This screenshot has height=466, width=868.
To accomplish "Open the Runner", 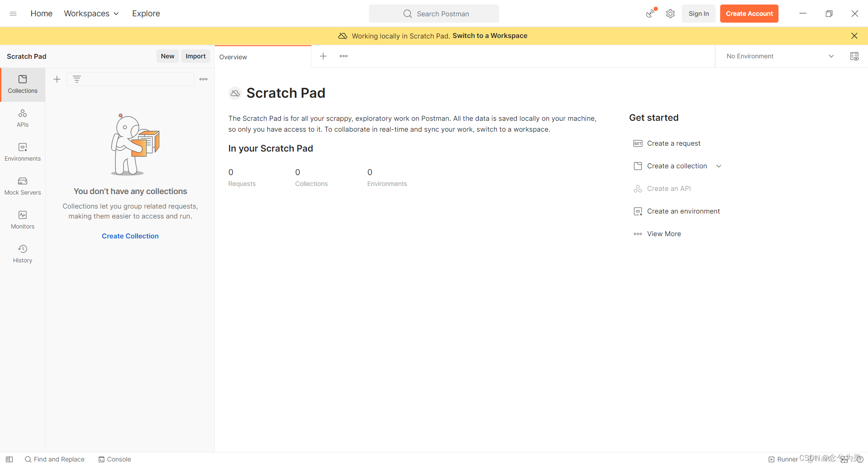I will 783,459.
